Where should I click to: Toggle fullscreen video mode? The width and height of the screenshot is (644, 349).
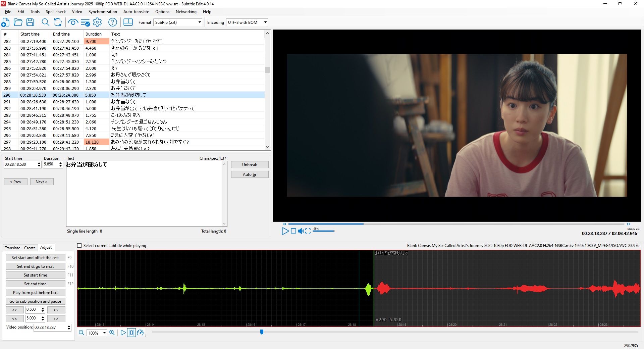[x=308, y=231]
